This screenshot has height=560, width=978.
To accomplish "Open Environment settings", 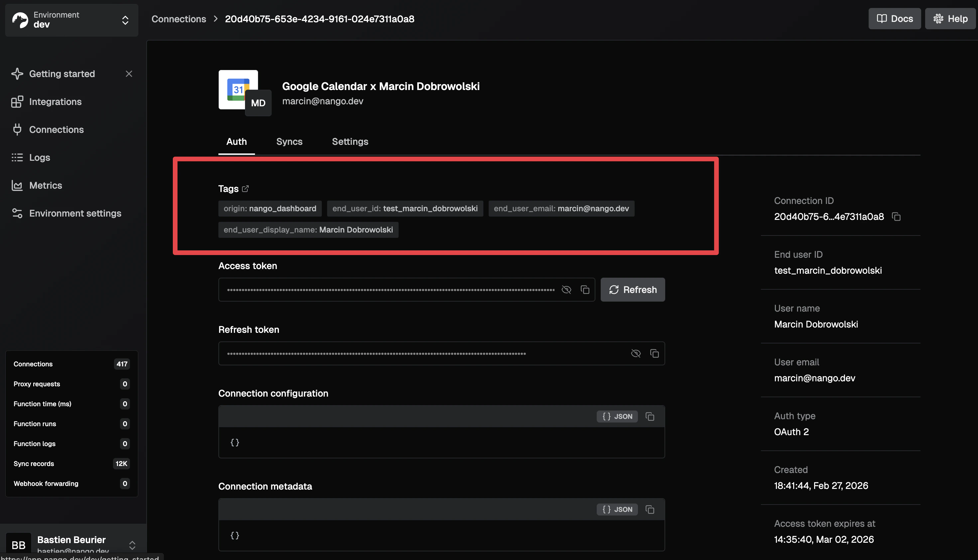I will [x=75, y=213].
